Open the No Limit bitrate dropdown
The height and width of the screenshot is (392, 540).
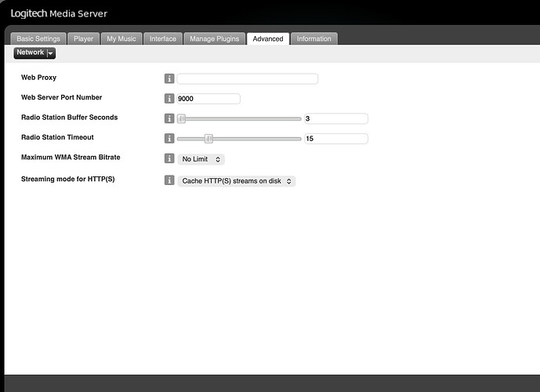tap(201, 159)
